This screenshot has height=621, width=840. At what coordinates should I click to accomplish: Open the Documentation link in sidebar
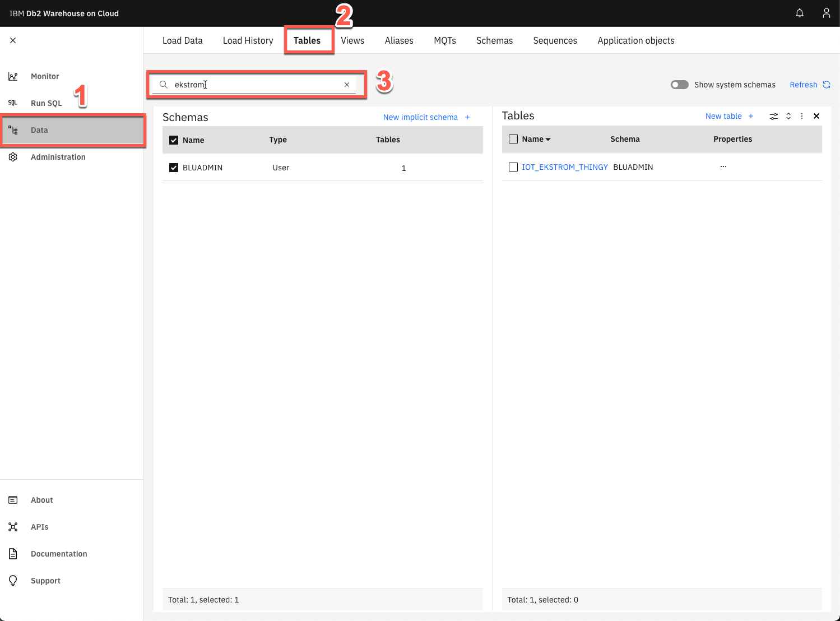tap(59, 554)
